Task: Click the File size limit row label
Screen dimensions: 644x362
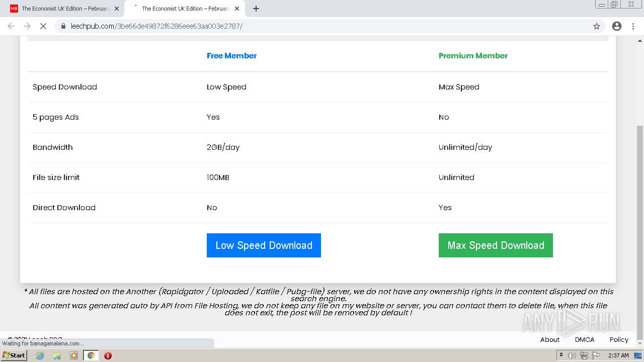Action: [56, 177]
